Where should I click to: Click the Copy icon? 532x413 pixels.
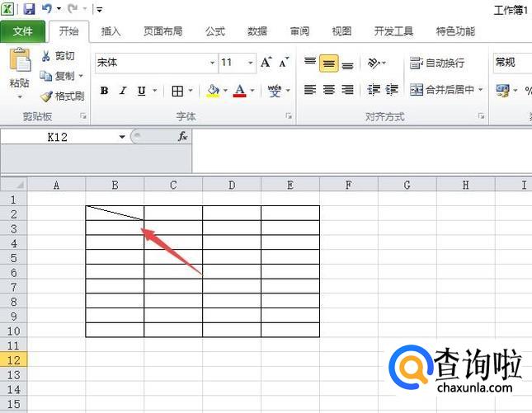point(46,76)
